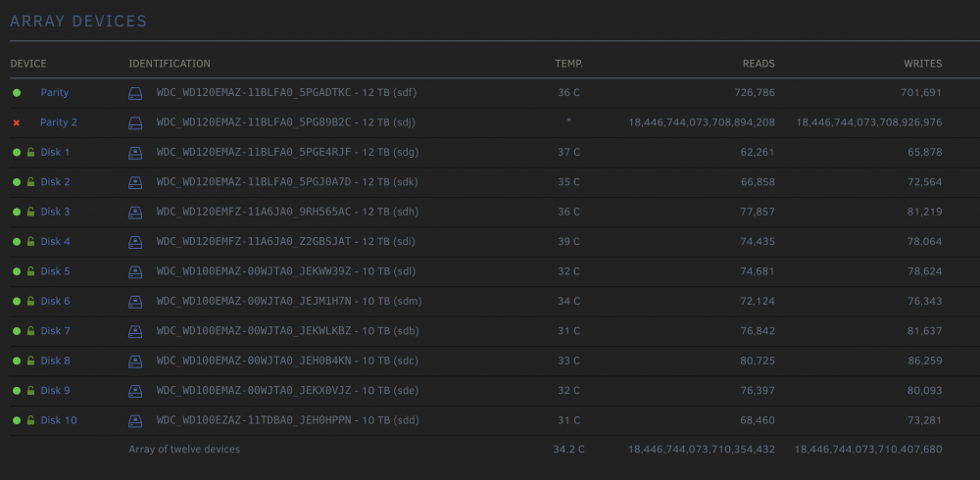
Task: Click the Parity reads value 726,786
Action: click(x=755, y=92)
